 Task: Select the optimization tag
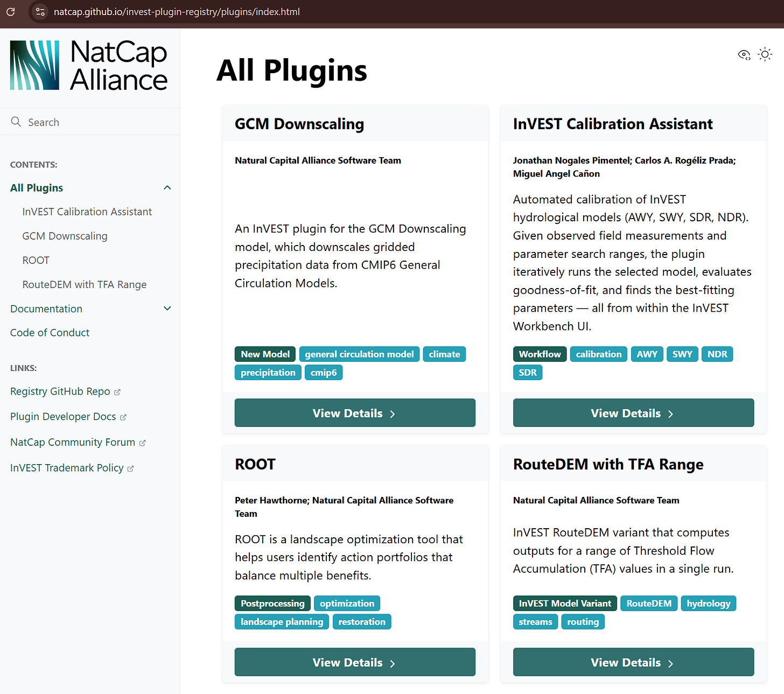[347, 604]
